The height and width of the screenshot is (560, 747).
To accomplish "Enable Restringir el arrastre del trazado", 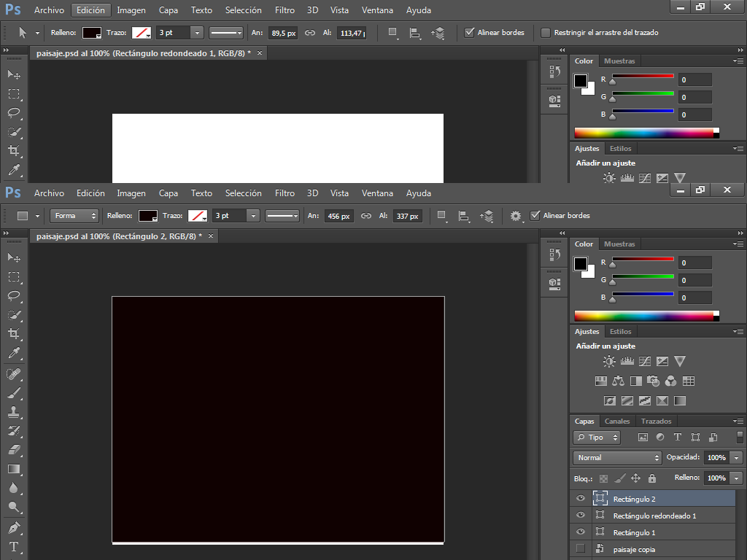I will click(546, 32).
